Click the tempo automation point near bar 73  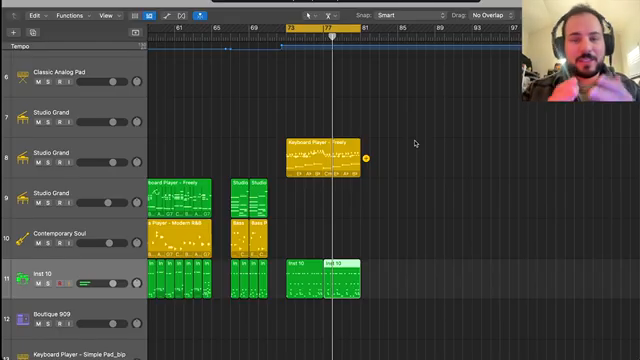282,46
